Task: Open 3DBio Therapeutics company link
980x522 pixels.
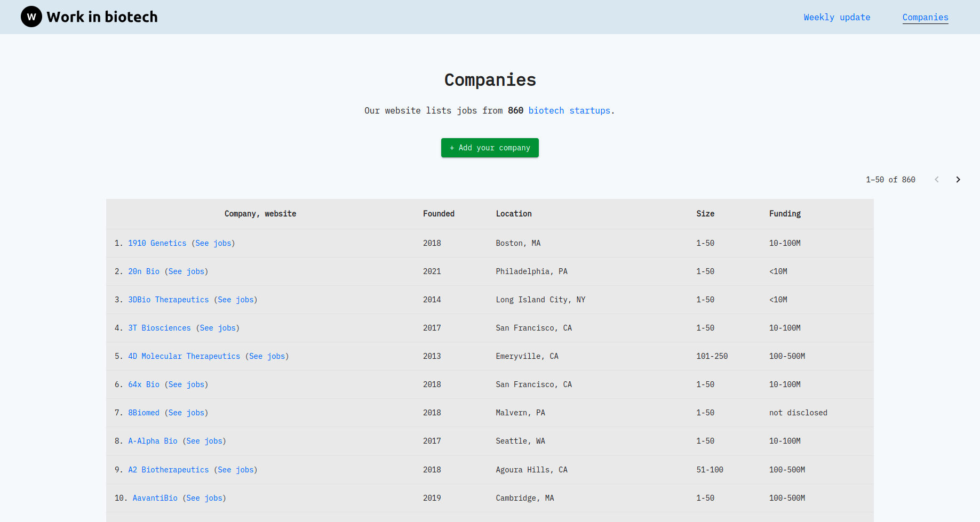Action: 169,300
